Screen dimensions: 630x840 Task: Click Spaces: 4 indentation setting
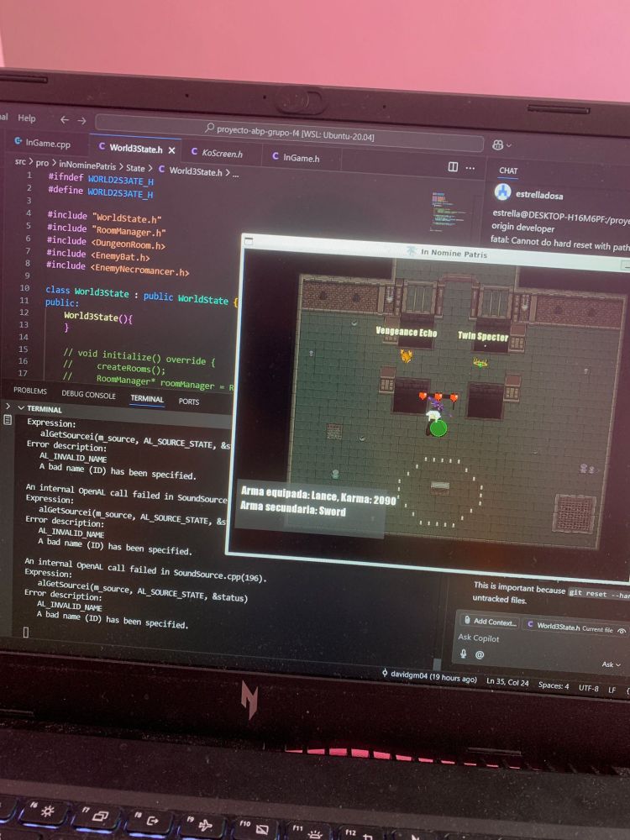tap(554, 685)
